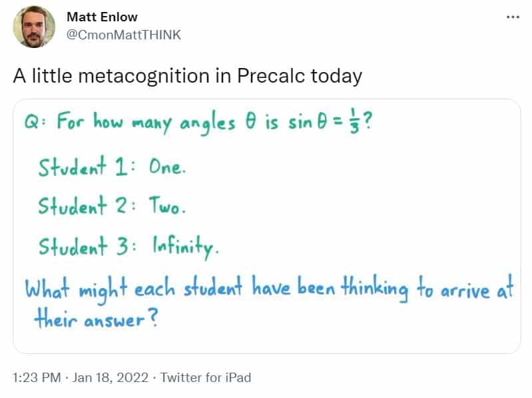Select tweet text about metacognition in Precalc

click(x=188, y=76)
